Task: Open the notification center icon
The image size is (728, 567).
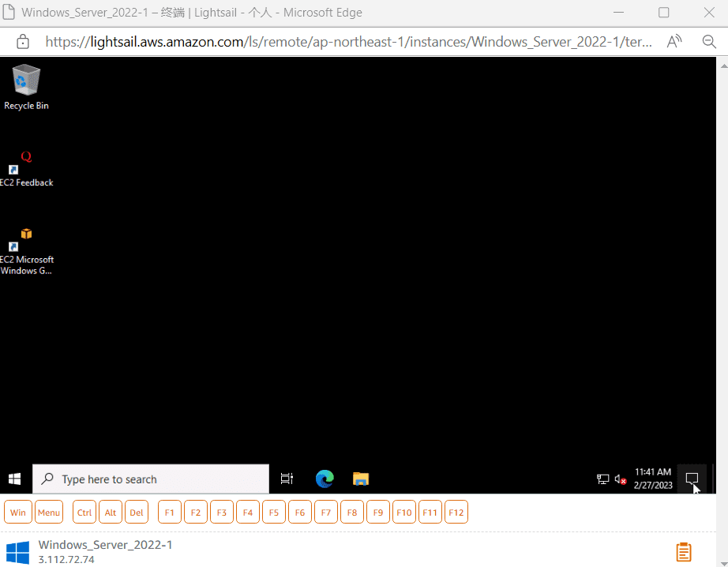Action: (692, 479)
